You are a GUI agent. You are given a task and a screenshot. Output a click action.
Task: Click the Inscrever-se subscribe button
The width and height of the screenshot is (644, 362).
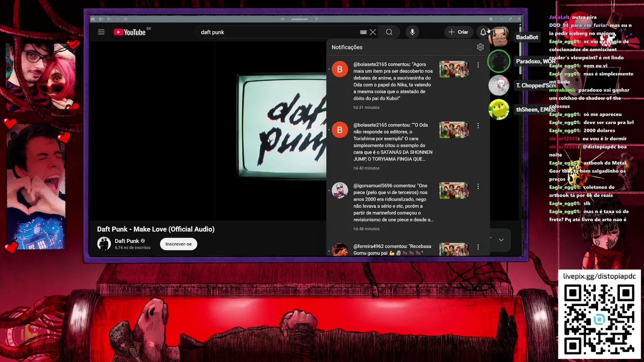pos(179,244)
